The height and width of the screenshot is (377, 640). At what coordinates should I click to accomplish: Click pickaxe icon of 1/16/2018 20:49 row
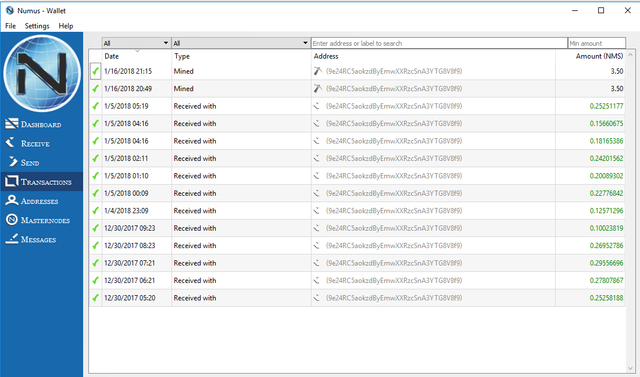(x=318, y=89)
